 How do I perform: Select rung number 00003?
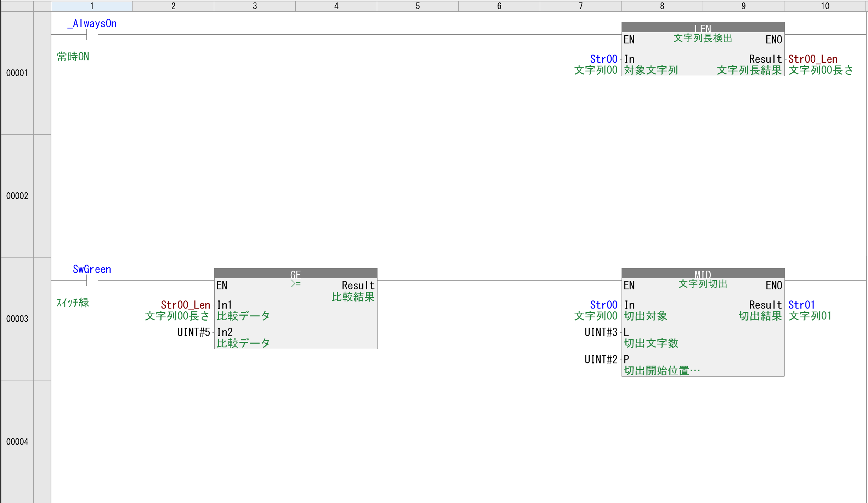[17, 319]
